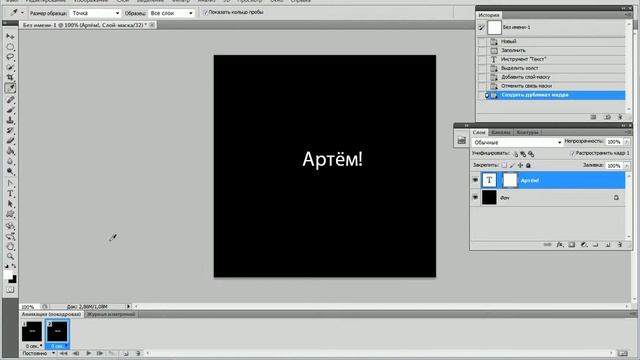The image size is (640, 360).
Task: Select the Eraser tool
Action: click(x=10, y=140)
